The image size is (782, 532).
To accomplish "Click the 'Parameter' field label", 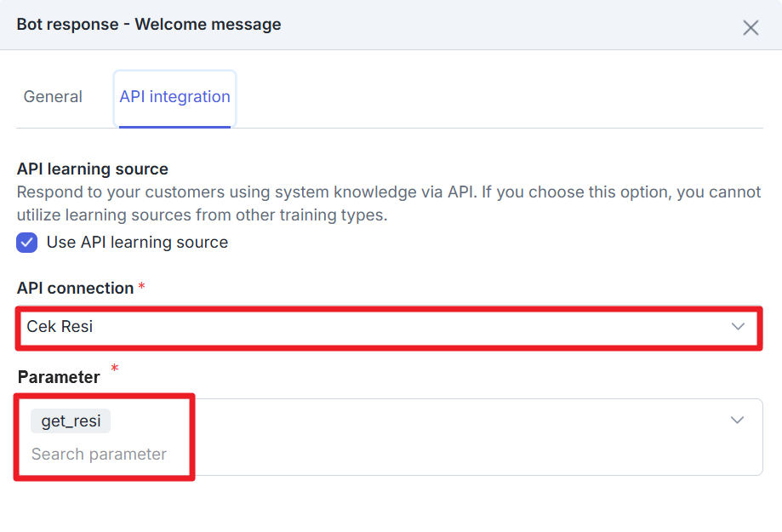I will tap(59, 376).
